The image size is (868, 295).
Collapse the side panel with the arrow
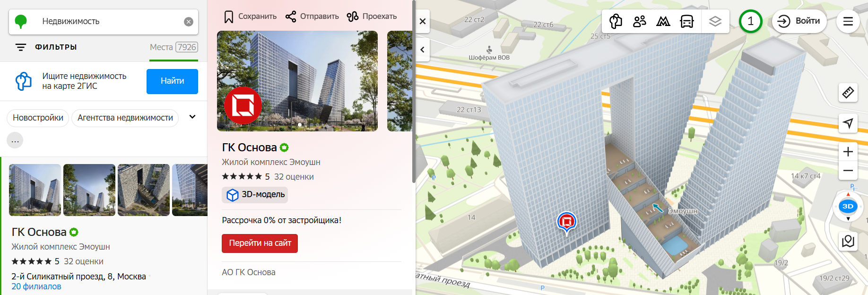click(423, 50)
